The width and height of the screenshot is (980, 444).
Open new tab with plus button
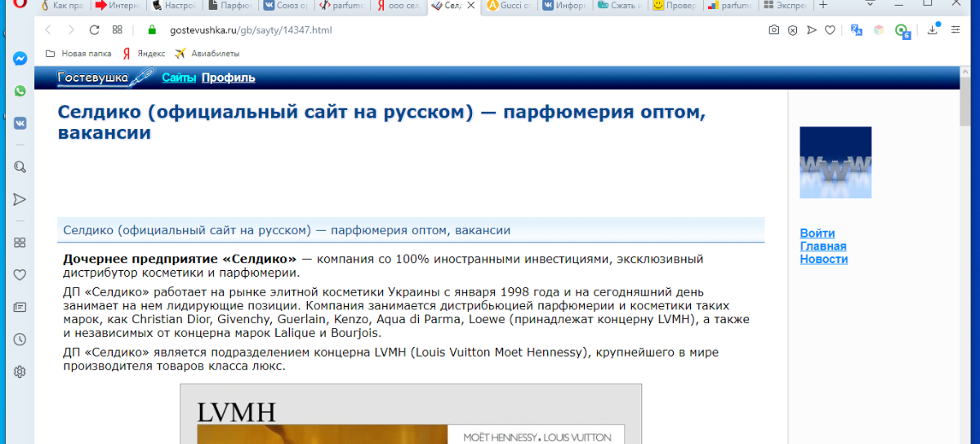point(823,5)
